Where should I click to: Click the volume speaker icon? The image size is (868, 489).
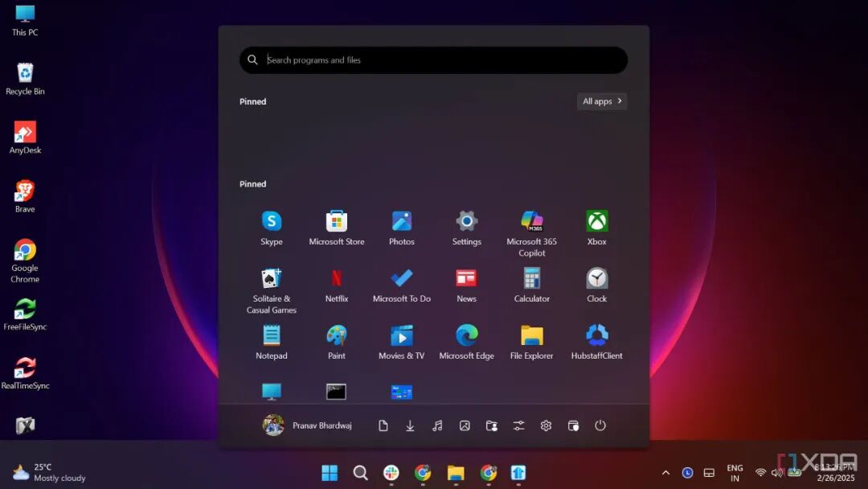coord(777,472)
